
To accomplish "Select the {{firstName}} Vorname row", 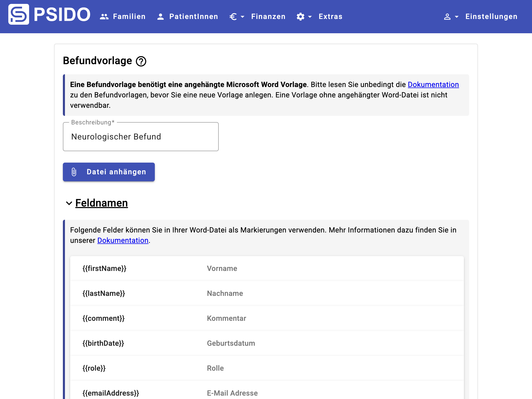I will pos(267,269).
